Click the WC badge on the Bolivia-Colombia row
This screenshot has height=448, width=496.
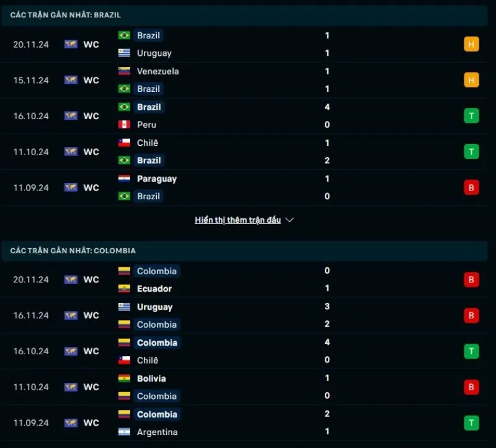(82, 387)
